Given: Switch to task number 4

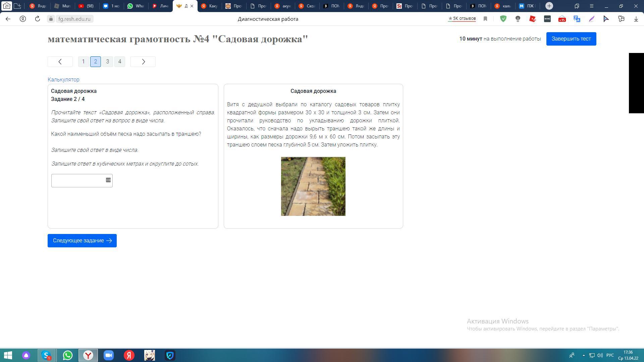Looking at the screenshot, I should pos(120,62).
